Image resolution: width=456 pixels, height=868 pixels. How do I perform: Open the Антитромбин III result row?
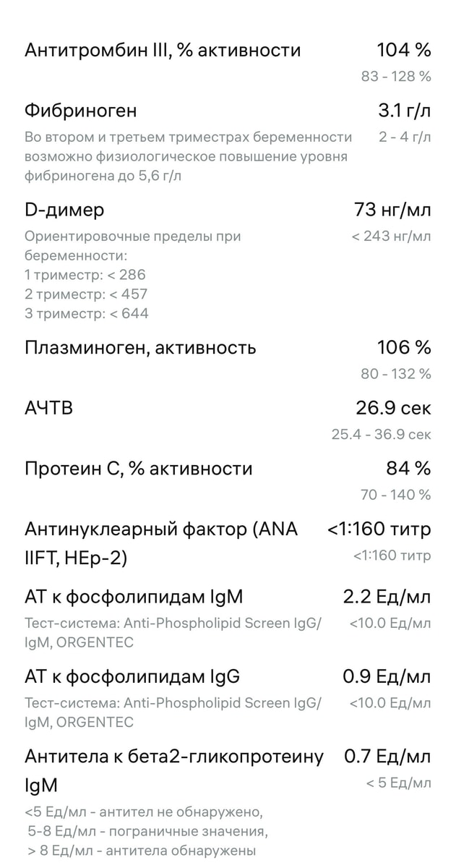pyautogui.click(x=228, y=62)
